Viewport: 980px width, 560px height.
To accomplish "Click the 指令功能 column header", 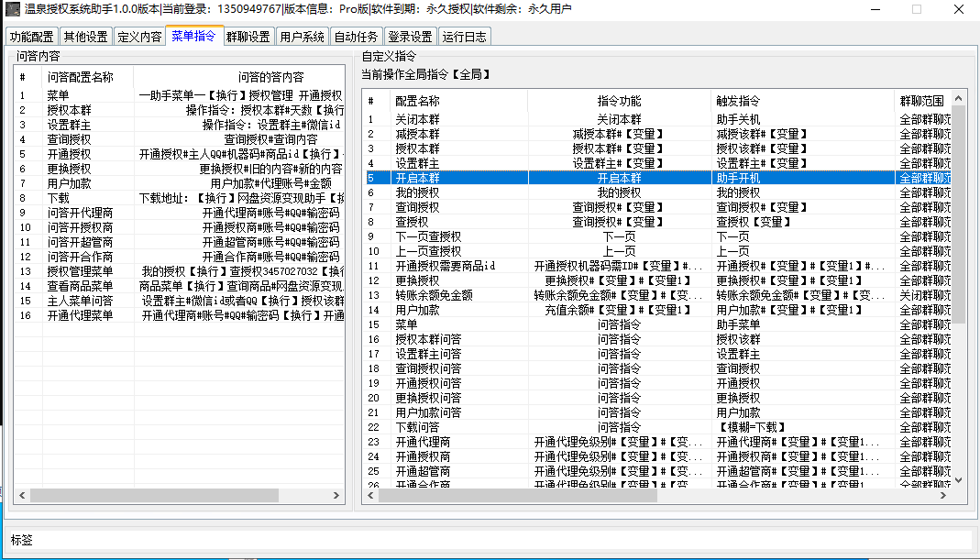I will pyautogui.click(x=619, y=101).
